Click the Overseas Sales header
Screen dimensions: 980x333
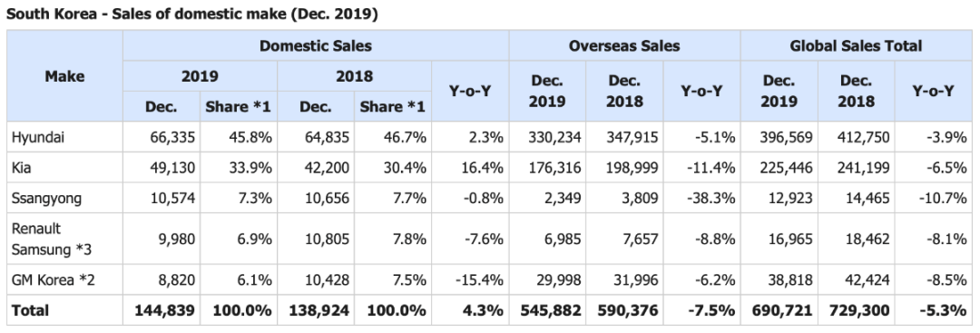pyautogui.click(x=624, y=45)
